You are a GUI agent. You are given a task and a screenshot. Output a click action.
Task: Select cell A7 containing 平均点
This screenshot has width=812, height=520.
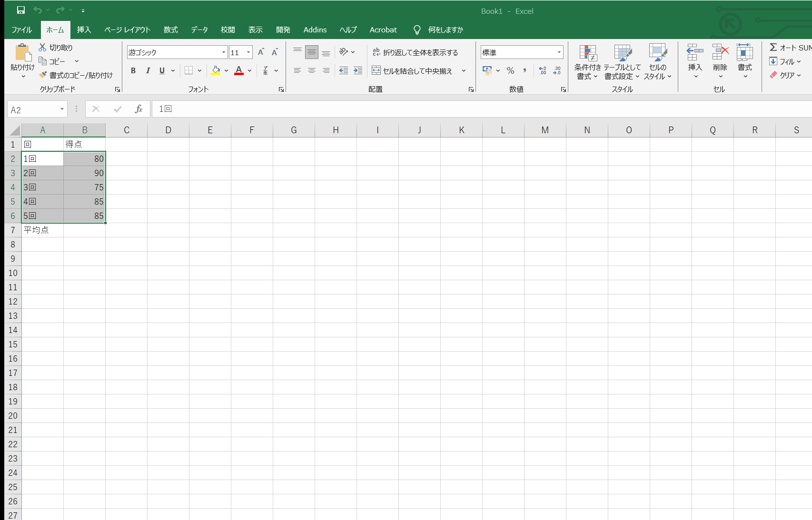tap(42, 230)
